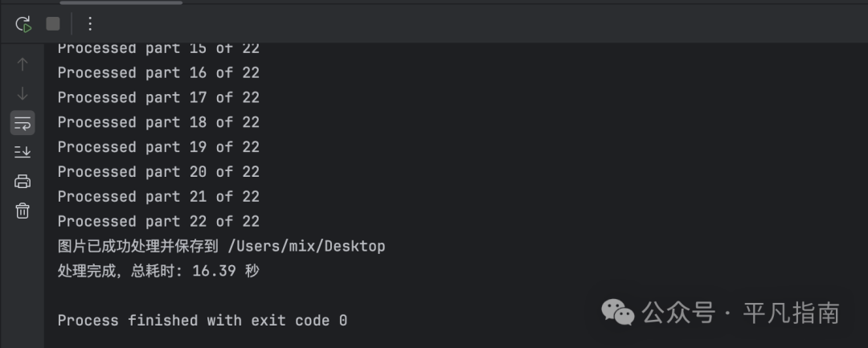Click the horizontal scrollbar above the toolbar
Viewport: 868px width, 348px height.
click(x=121, y=2)
